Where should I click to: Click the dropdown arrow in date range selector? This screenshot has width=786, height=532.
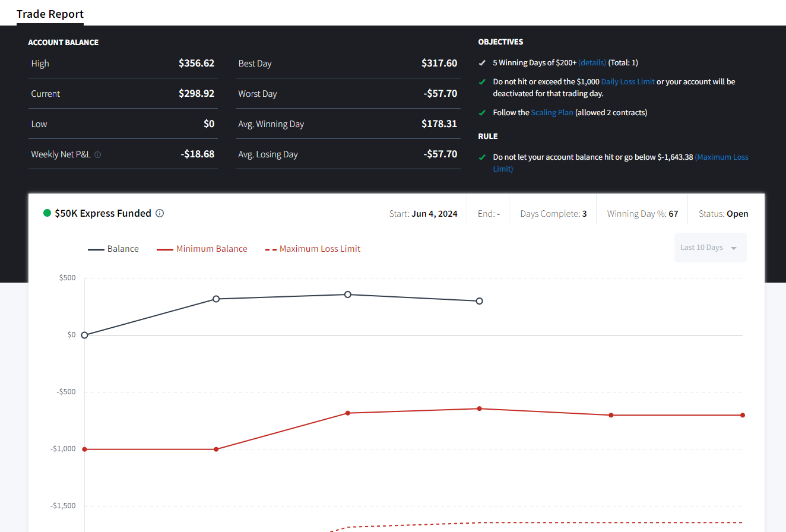pyautogui.click(x=734, y=248)
